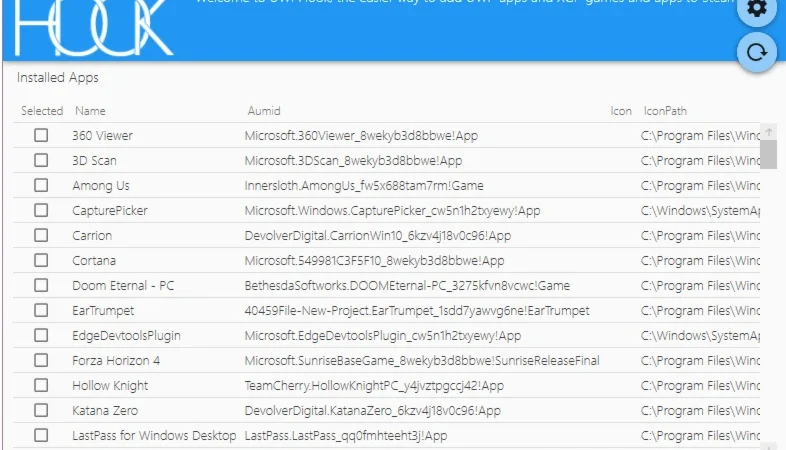Screen dimensions: 786x450
Task: Click the Doom Eternal - PC name
Action: click(123, 286)
